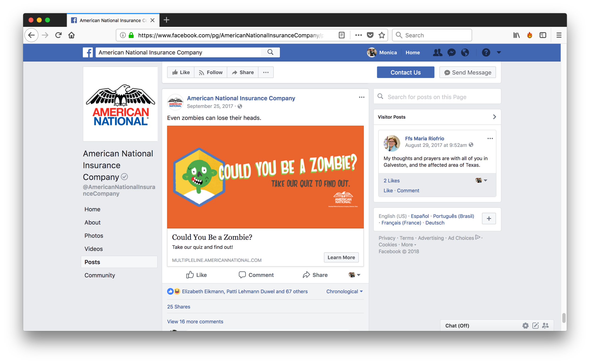Reload the current page

tap(58, 35)
